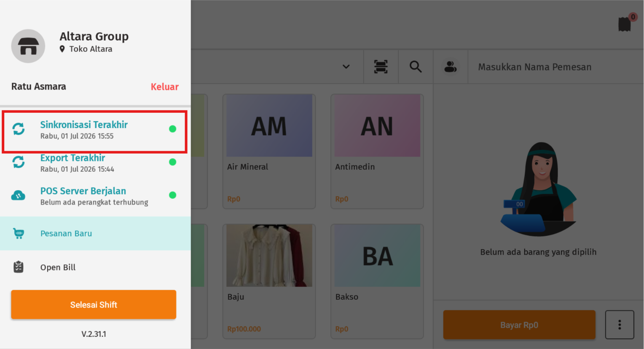This screenshot has width=644, height=349.
Task: Select the Baju product thumbnail
Action: point(269,255)
